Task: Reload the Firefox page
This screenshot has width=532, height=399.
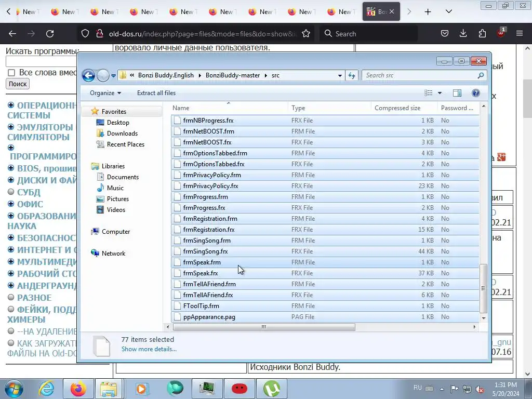Action: [x=50, y=34]
